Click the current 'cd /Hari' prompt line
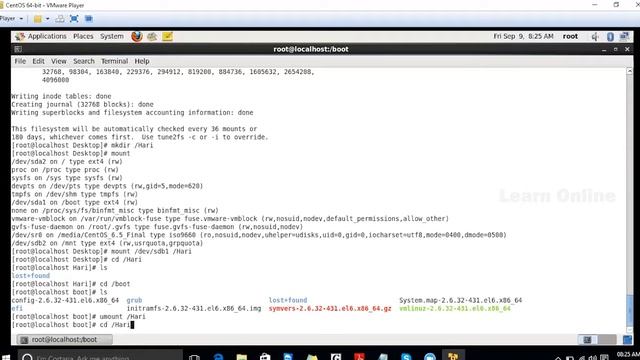640x360 pixels. (x=73, y=325)
